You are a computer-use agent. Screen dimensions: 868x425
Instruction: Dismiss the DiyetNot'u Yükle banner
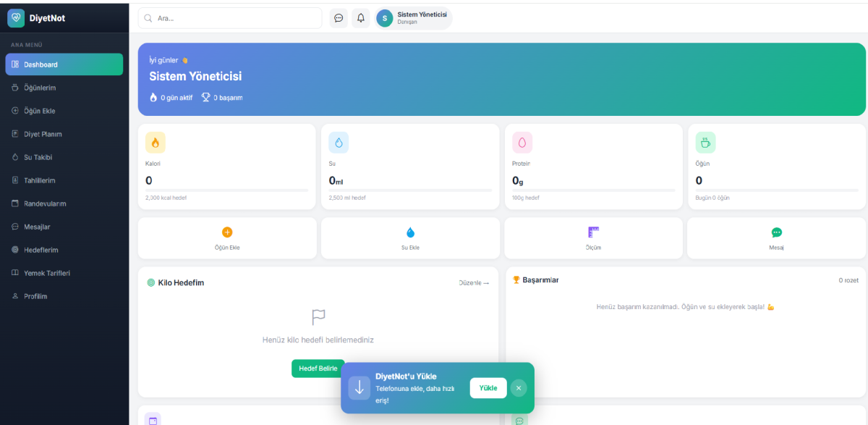[x=519, y=388]
